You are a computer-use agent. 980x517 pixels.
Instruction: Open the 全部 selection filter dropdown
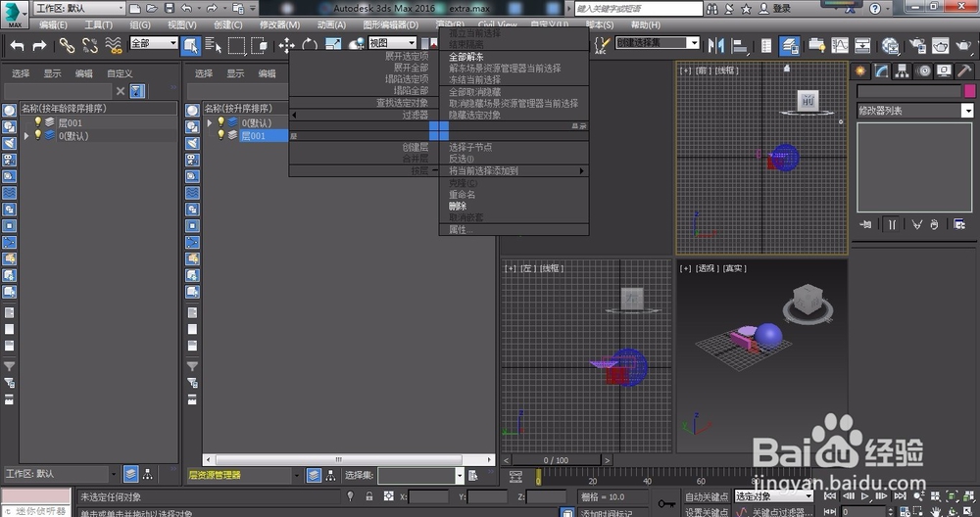pyautogui.click(x=154, y=43)
